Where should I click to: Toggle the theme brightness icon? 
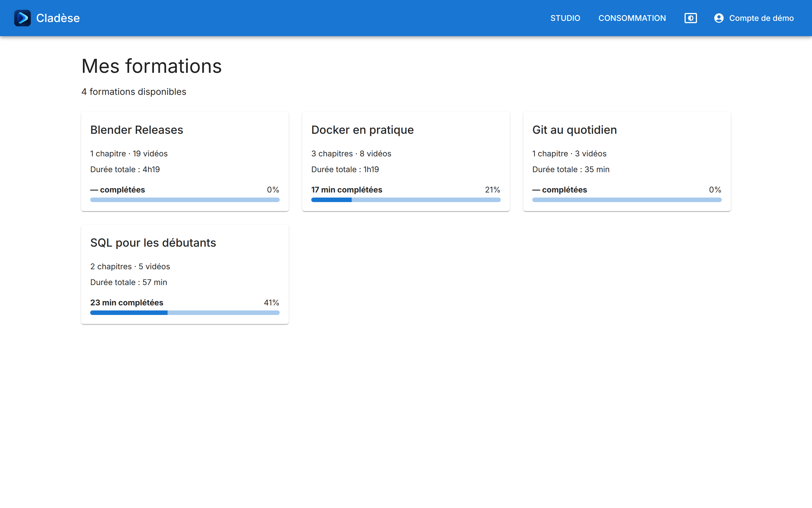tap(690, 18)
